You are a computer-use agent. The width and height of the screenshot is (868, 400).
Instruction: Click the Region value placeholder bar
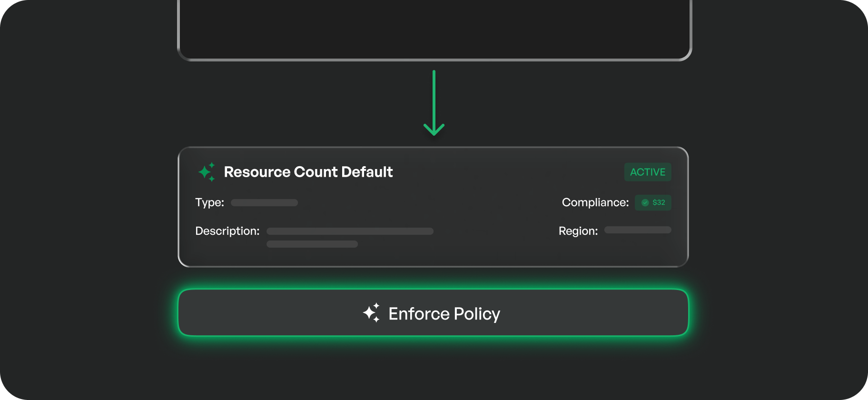(638, 230)
